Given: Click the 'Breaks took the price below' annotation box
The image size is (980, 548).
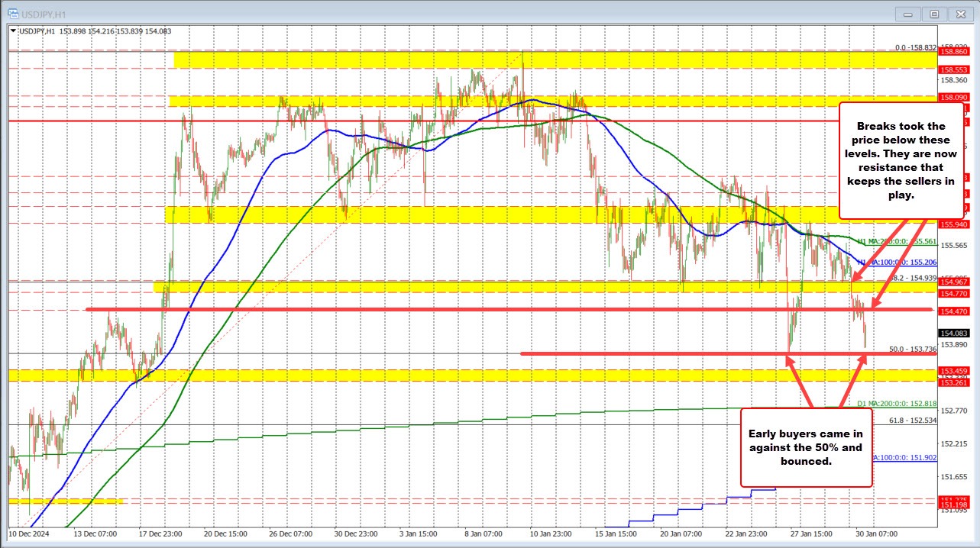Looking at the screenshot, I should [x=900, y=161].
